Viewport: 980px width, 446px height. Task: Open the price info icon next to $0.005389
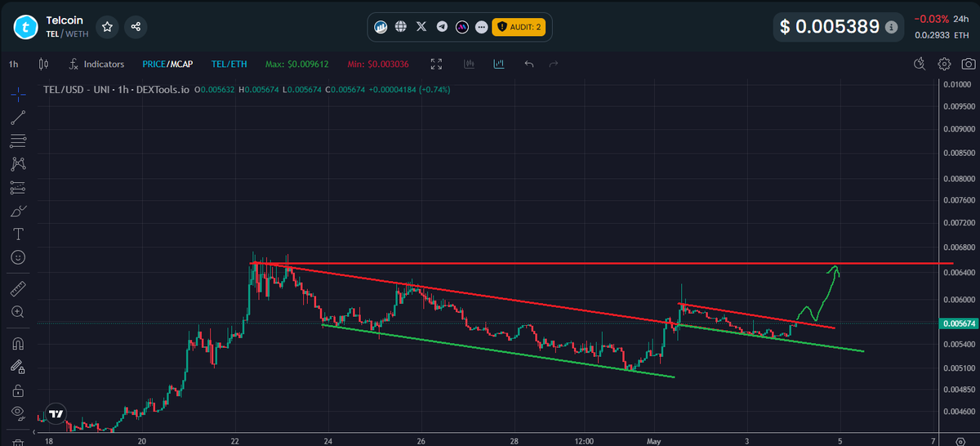tap(891, 27)
